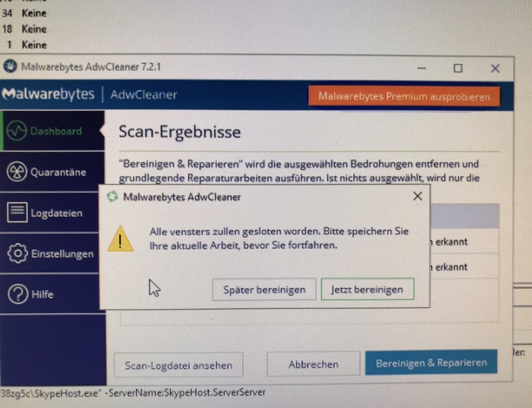The image size is (532, 408).
Task: Open the Logdateien section
Action: 51,213
